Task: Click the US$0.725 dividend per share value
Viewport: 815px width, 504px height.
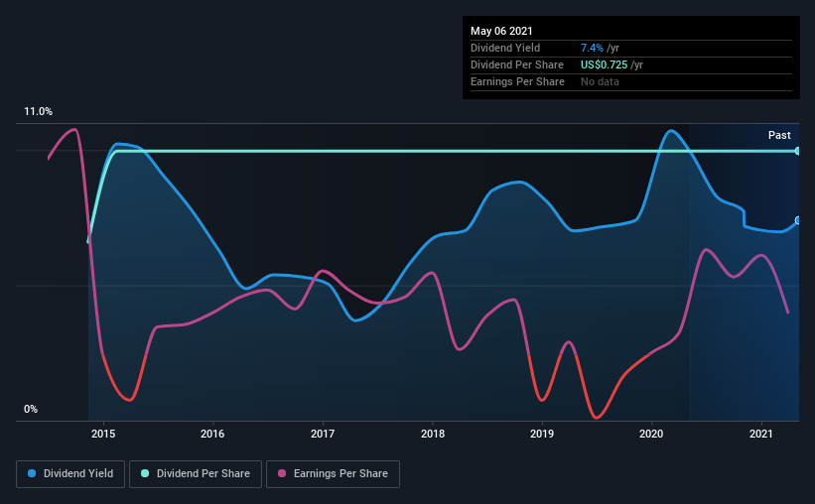Action: tap(604, 64)
